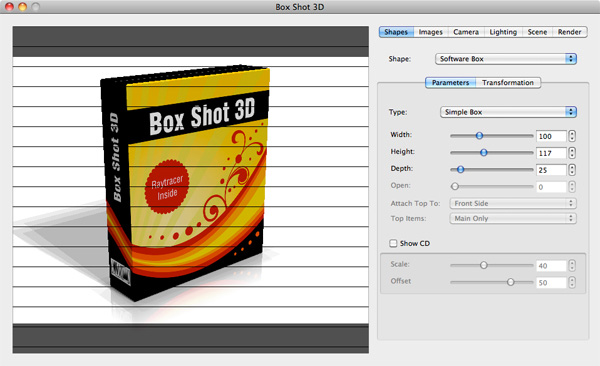Click the Scale slider handle
The width and height of the screenshot is (600, 366).
click(484, 265)
